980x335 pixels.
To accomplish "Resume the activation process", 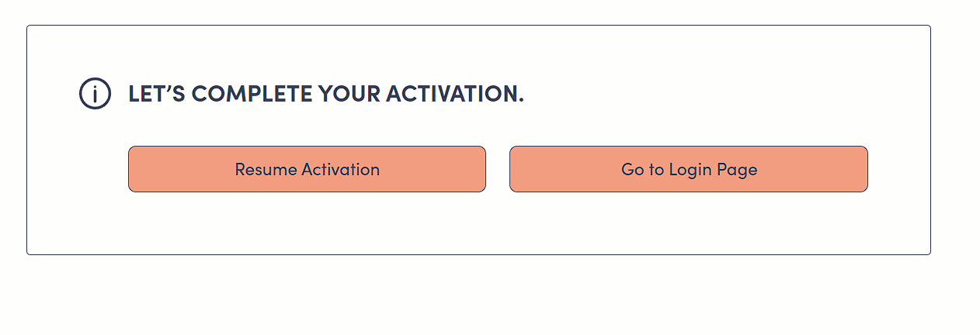I will [x=307, y=169].
